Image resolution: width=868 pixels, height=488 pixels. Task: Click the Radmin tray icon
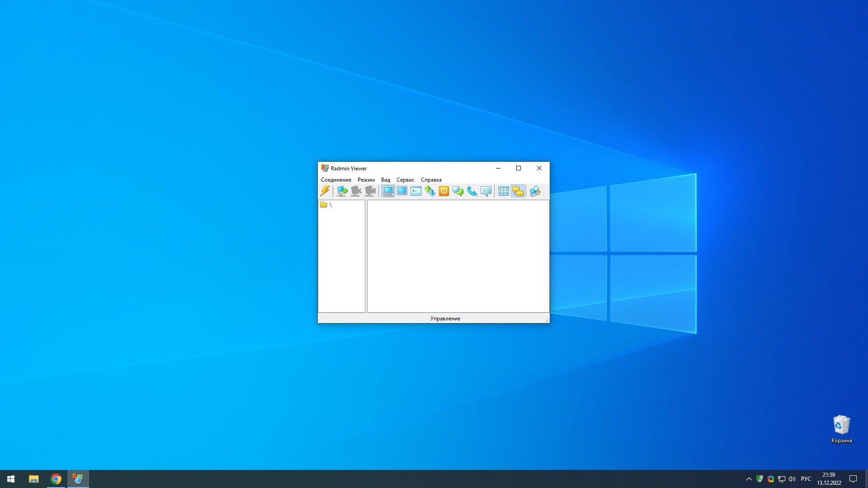[760, 479]
